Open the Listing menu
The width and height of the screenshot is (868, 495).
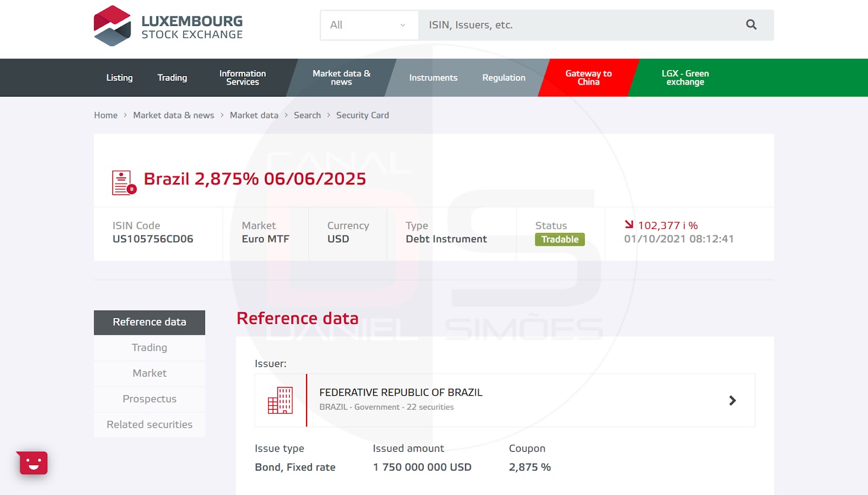click(119, 78)
